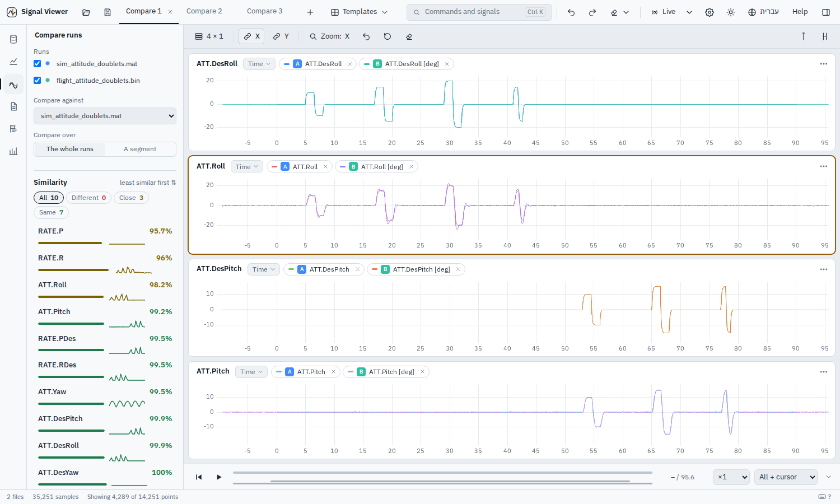
Task: Open the Templates dropdown
Action: pos(359,12)
